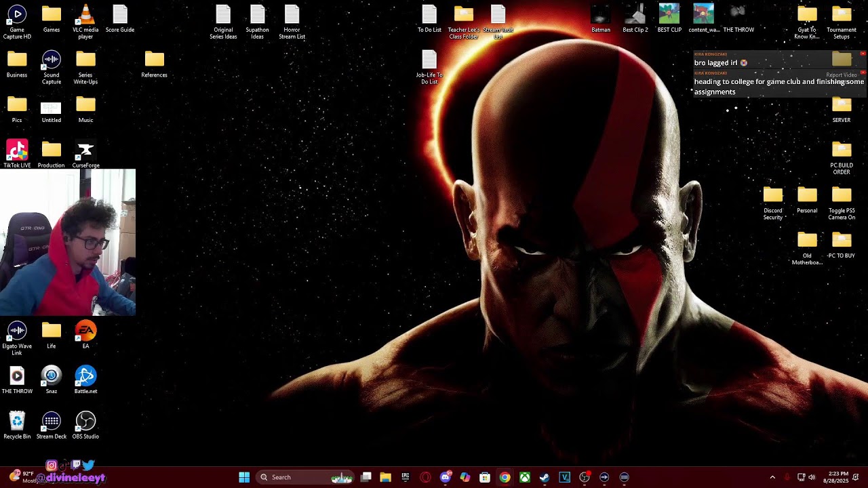Open the volume control in system tray

tap(812, 477)
